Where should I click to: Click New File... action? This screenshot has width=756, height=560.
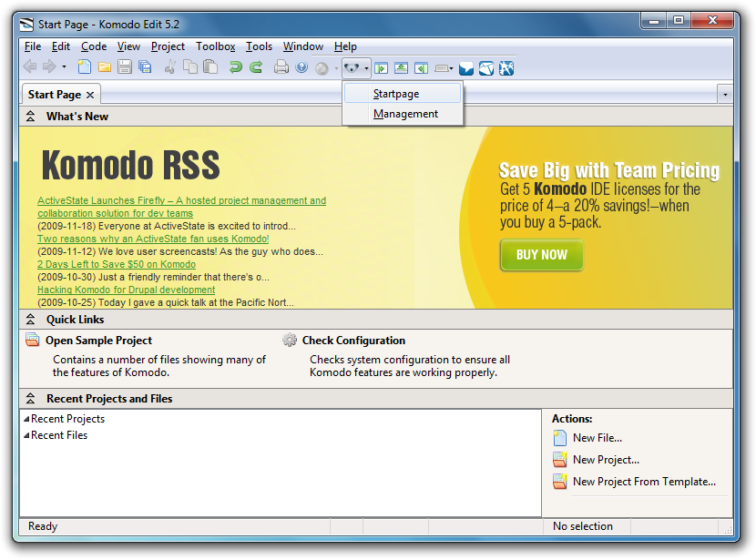click(598, 438)
